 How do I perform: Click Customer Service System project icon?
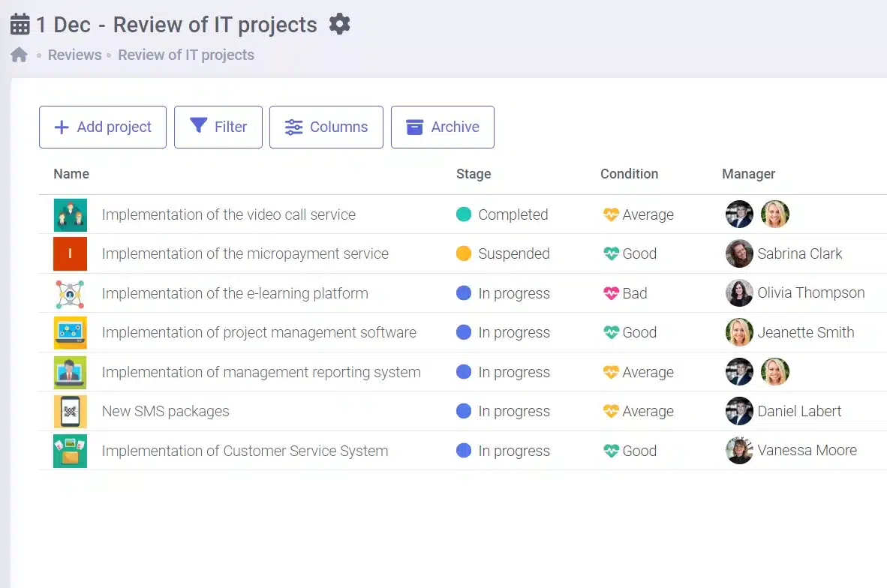click(x=70, y=451)
